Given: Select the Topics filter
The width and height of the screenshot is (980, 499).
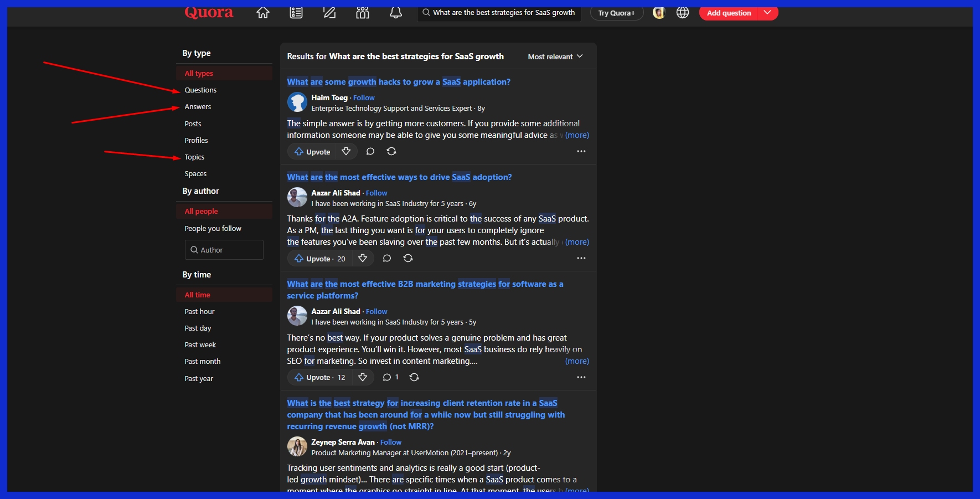Looking at the screenshot, I should click(194, 157).
